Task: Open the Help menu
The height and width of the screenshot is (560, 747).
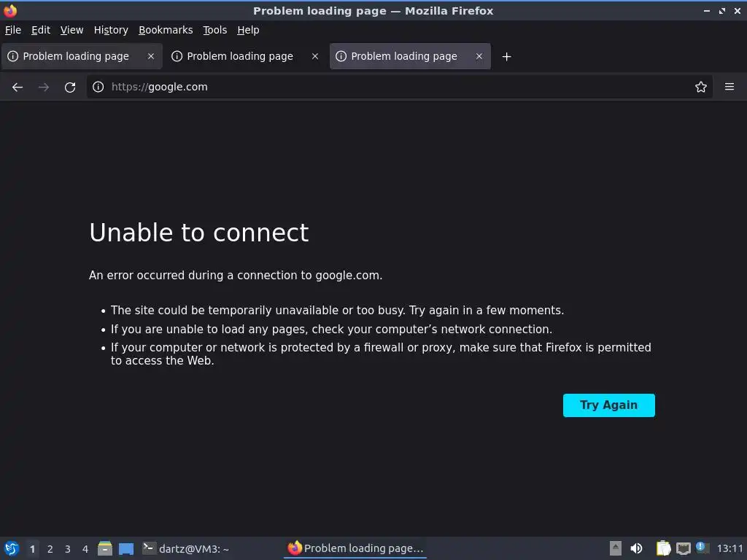Action: coord(248,30)
